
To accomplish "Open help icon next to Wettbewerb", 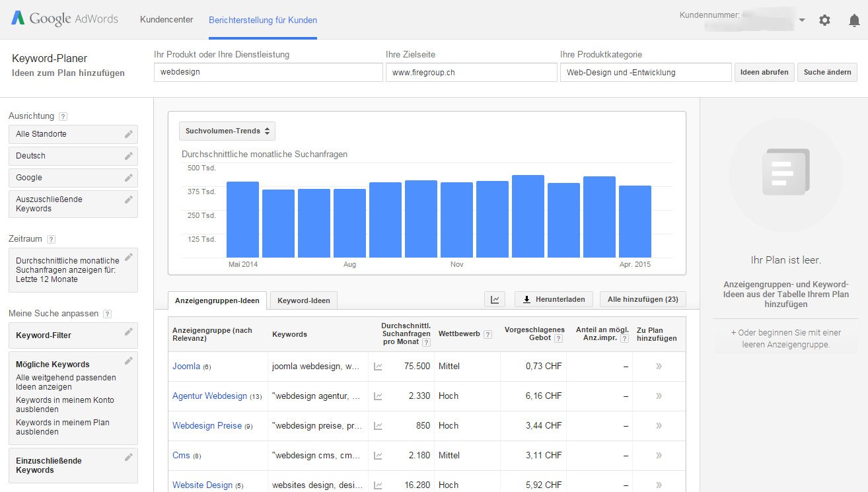I will (x=488, y=334).
